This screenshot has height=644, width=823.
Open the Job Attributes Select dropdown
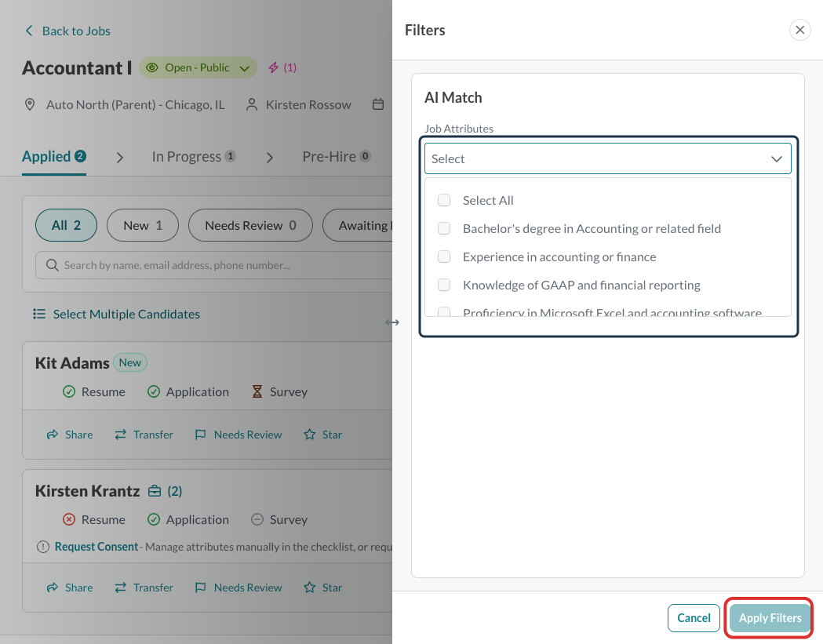coord(608,158)
